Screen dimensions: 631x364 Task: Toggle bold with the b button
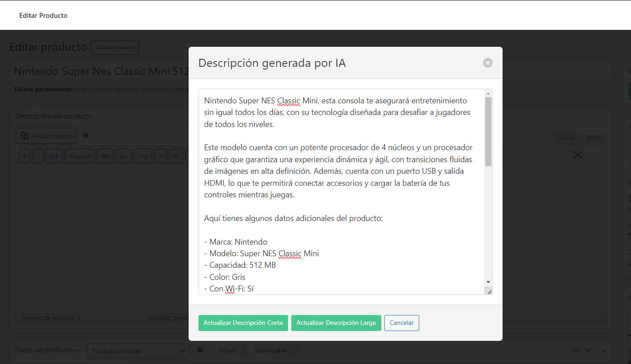click(25, 156)
